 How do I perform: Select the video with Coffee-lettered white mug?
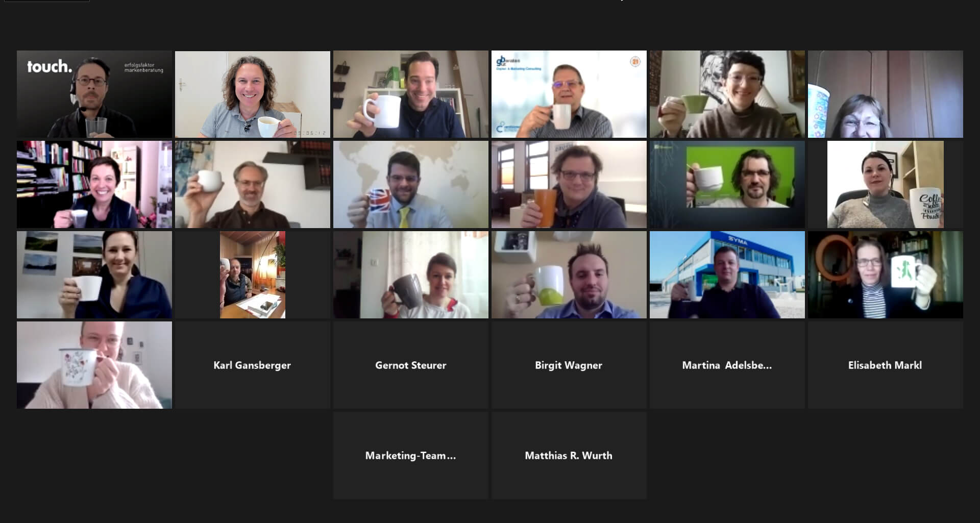point(886,184)
